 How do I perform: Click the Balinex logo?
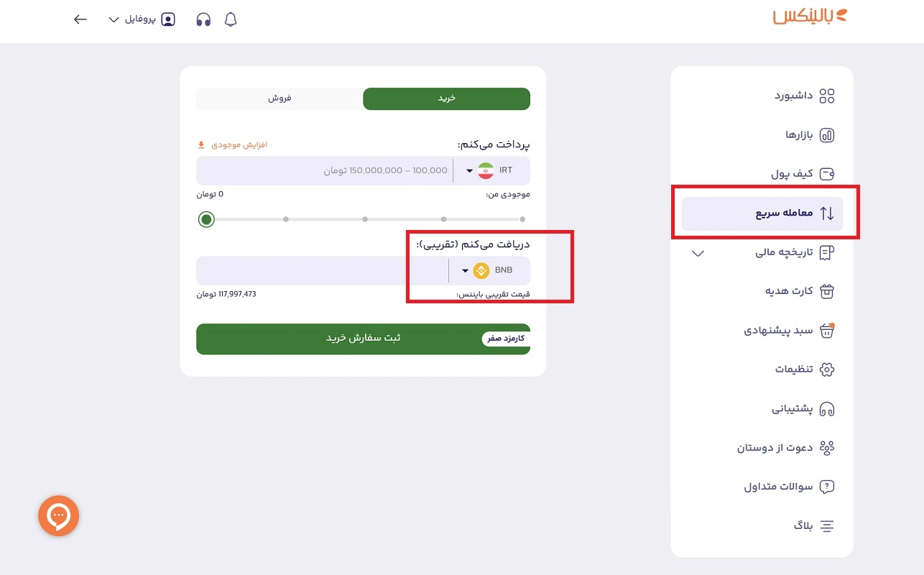810,17
